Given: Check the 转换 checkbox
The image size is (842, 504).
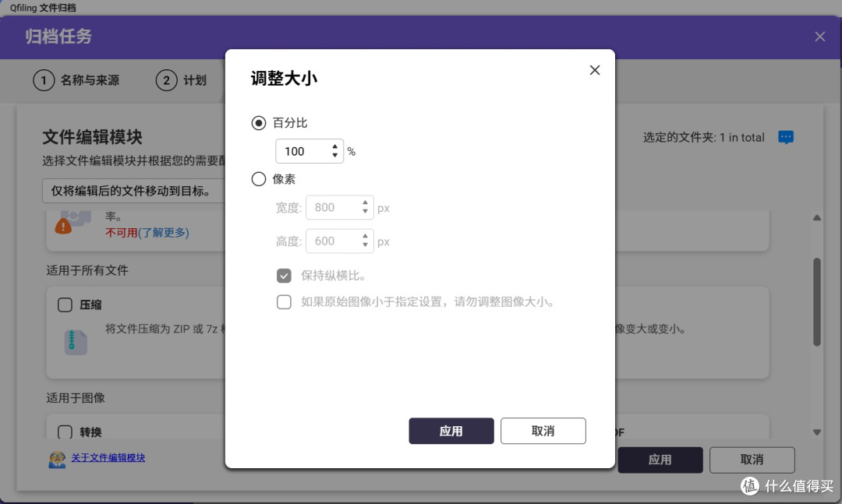Looking at the screenshot, I should point(65,432).
